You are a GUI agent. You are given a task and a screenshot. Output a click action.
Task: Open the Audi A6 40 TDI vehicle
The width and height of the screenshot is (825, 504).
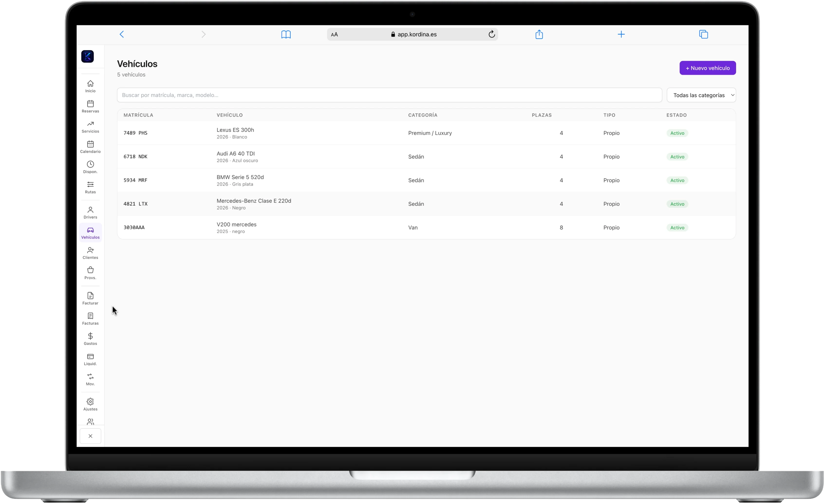point(235,153)
